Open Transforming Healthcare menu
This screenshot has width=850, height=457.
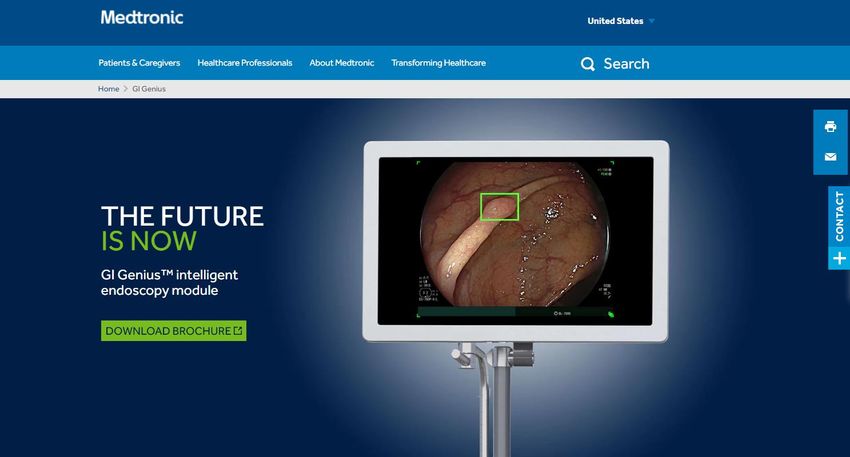(x=439, y=63)
